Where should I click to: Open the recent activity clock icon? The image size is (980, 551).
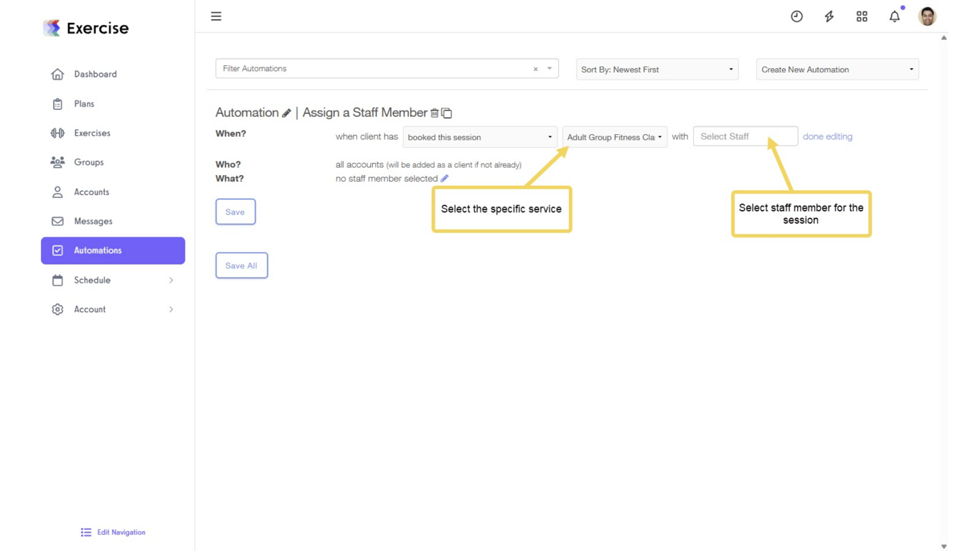[x=796, y=16]
